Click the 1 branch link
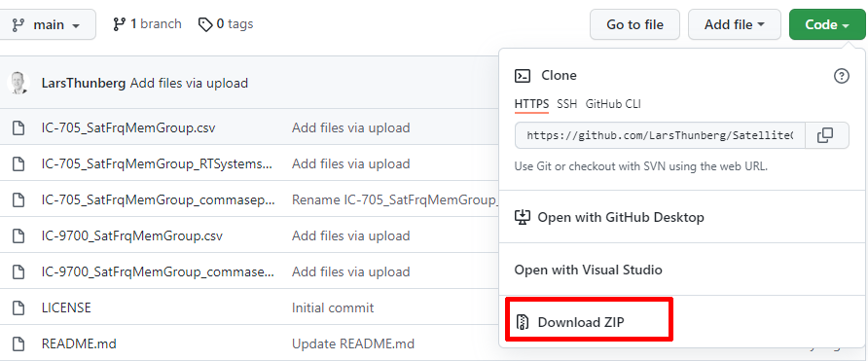868x361 pixels. pos(147,24)
